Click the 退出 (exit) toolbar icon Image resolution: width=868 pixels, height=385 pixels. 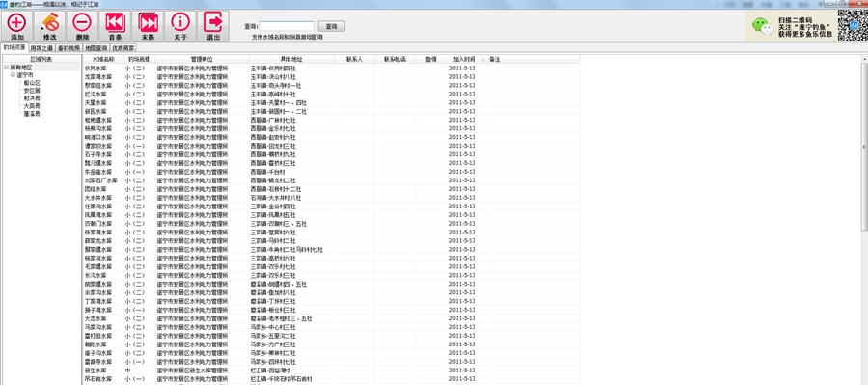pyautogui.click(x=213, y=27)
